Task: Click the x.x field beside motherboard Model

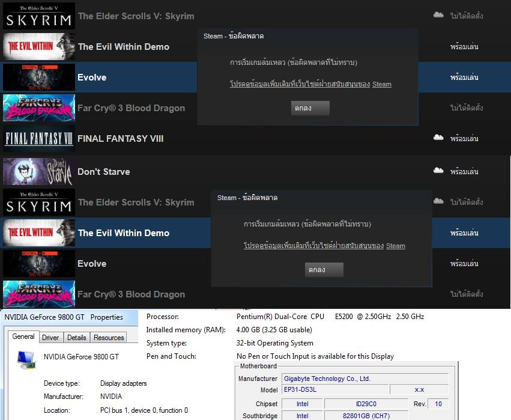Action: pos(419,390)
